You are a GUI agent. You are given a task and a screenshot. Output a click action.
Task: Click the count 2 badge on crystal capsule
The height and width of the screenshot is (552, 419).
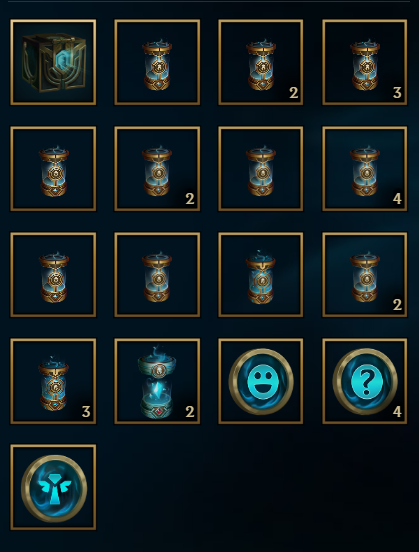coord(190,411)
